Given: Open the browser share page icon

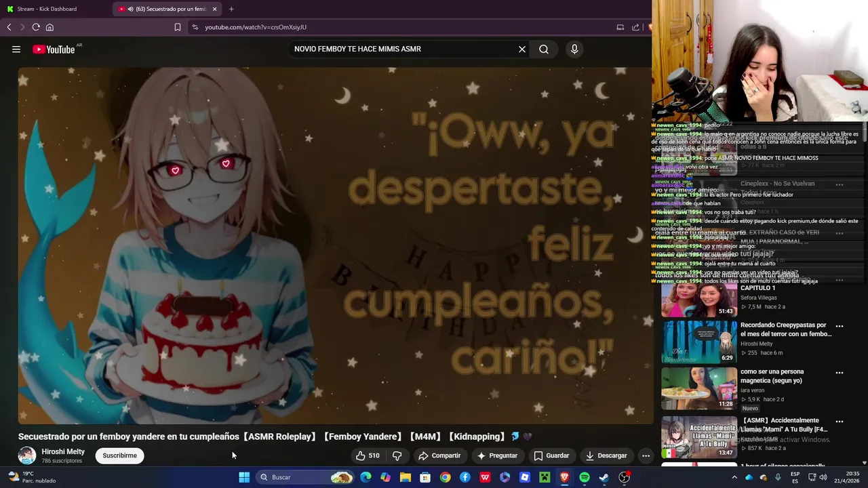Looking at the screenshot, I should point(635,27).
